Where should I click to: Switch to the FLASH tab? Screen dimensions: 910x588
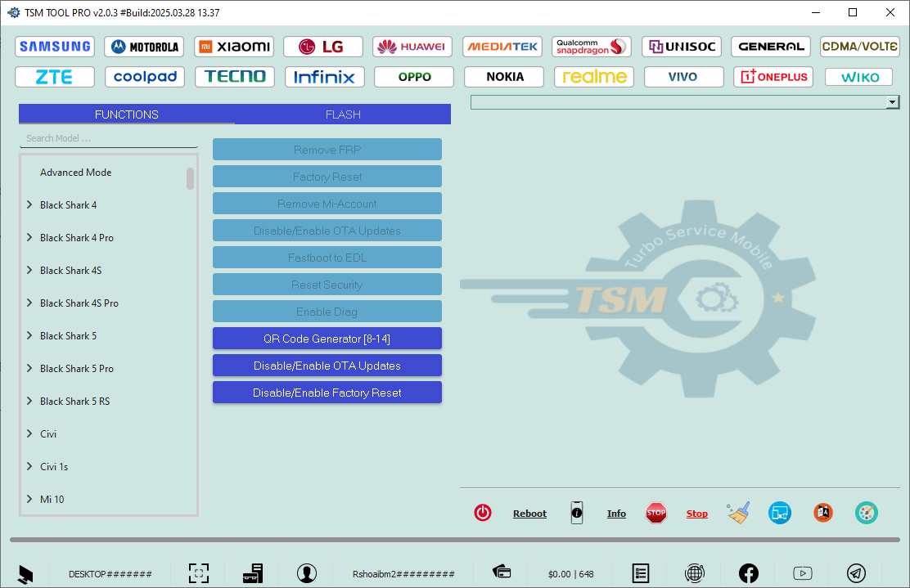click(343, 114)
